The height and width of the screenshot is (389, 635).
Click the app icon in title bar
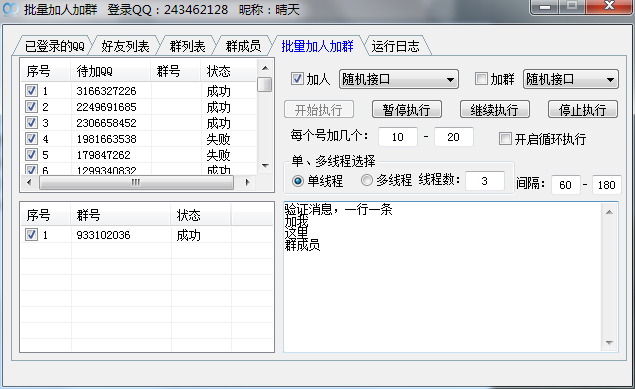tap(11, 9)
